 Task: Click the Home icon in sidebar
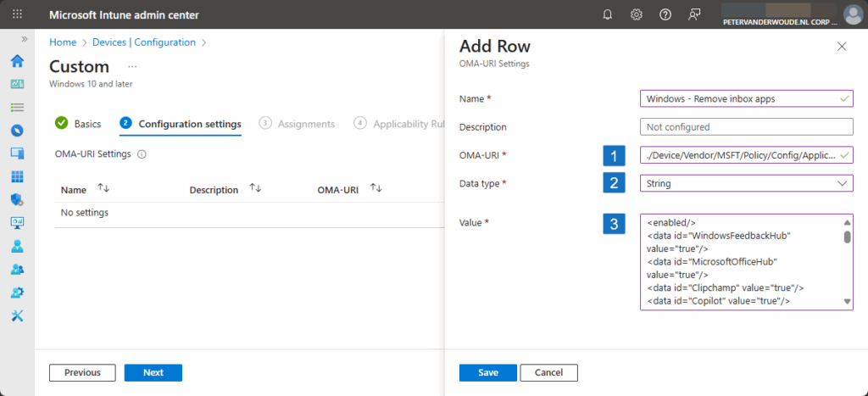coord(17,61)
